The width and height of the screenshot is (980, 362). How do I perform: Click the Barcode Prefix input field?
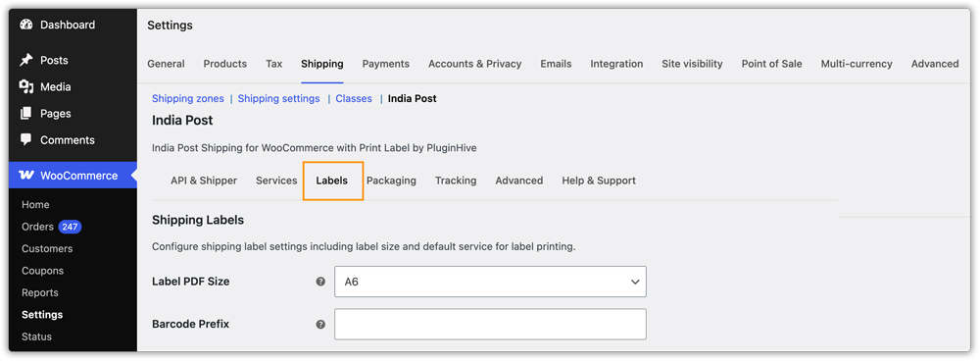tap(490, 324)
